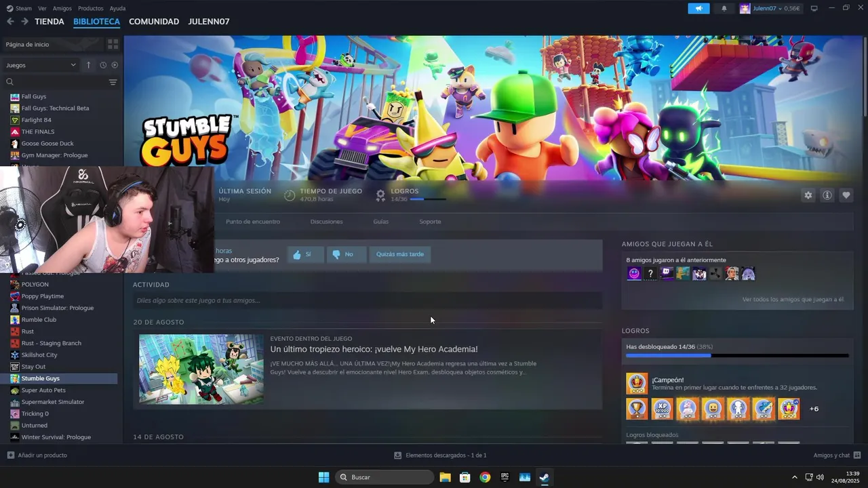Open the ¡Campeón! crown achievement icon

click(637, 384)
